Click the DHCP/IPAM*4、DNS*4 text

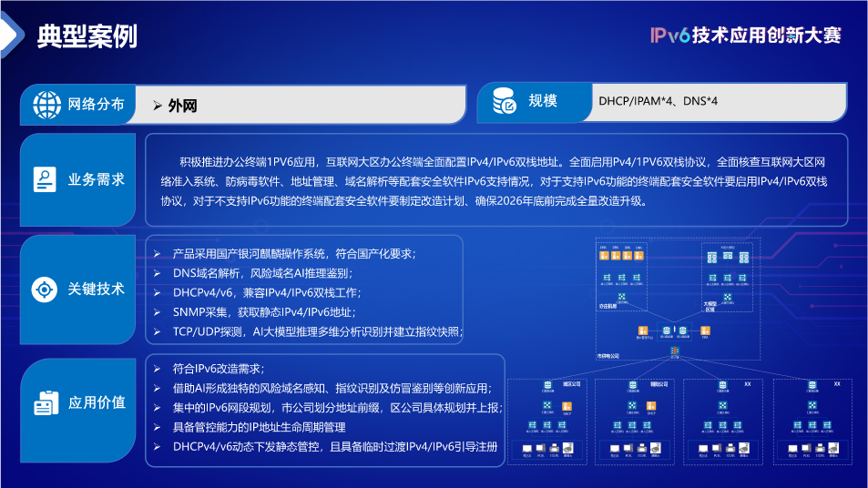point(658,101)
